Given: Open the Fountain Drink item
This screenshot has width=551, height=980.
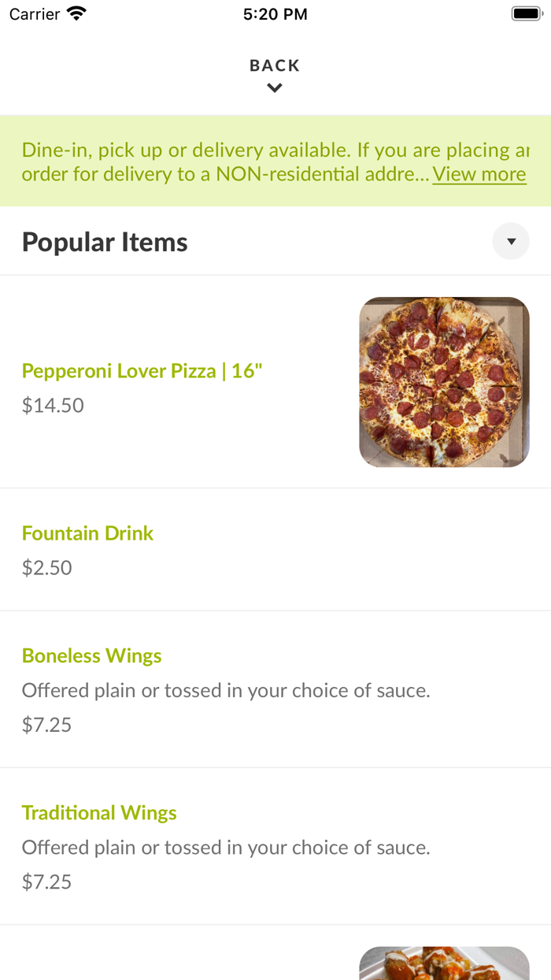Looking at the screenshot, I should coord(87,533).
